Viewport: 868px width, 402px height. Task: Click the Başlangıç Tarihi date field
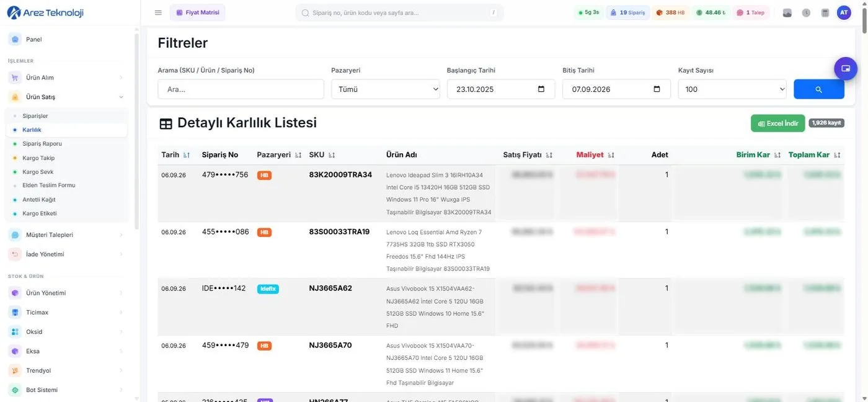point(501,89)
